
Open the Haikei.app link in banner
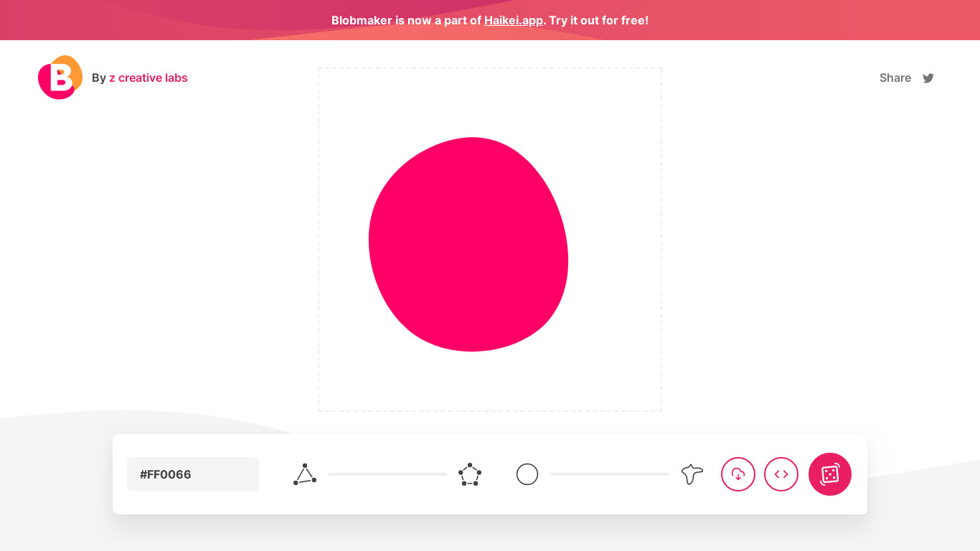514,20
